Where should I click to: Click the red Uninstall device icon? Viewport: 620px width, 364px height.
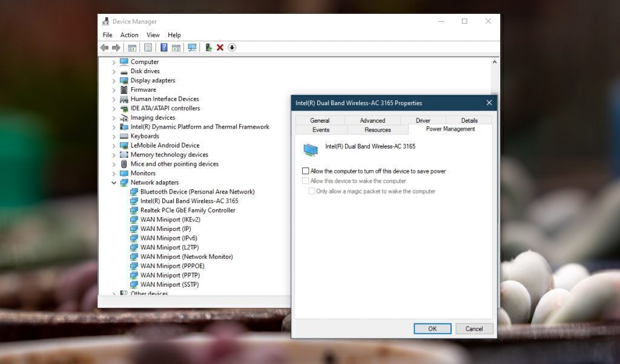220,47
